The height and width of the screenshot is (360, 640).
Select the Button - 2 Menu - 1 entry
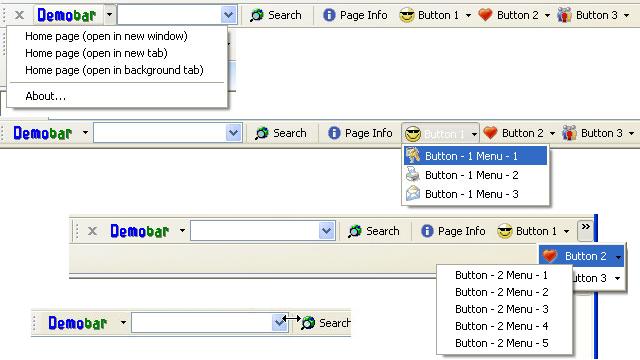(502, 276)
